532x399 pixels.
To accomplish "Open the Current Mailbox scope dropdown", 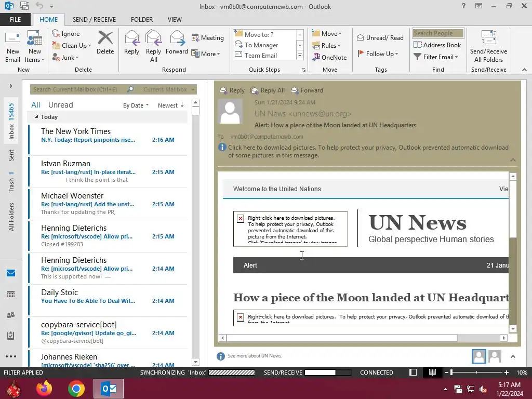I will coord(169,89).
